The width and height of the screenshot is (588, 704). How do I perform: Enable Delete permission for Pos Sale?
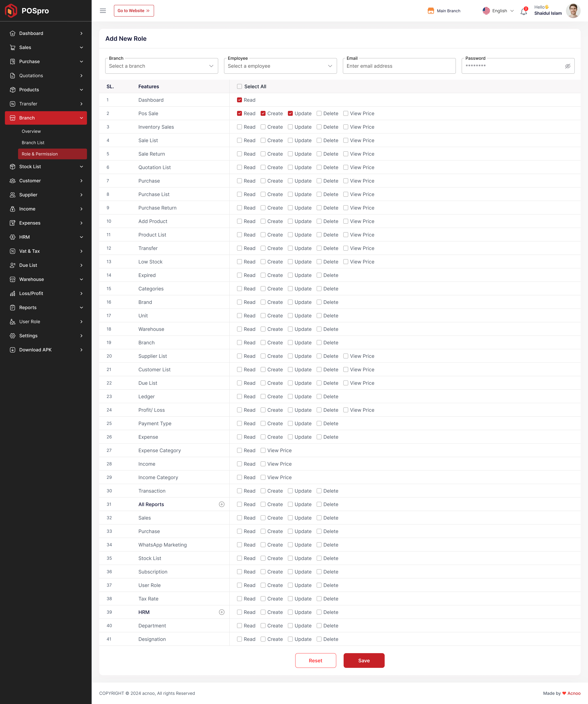tap(319, 113)
